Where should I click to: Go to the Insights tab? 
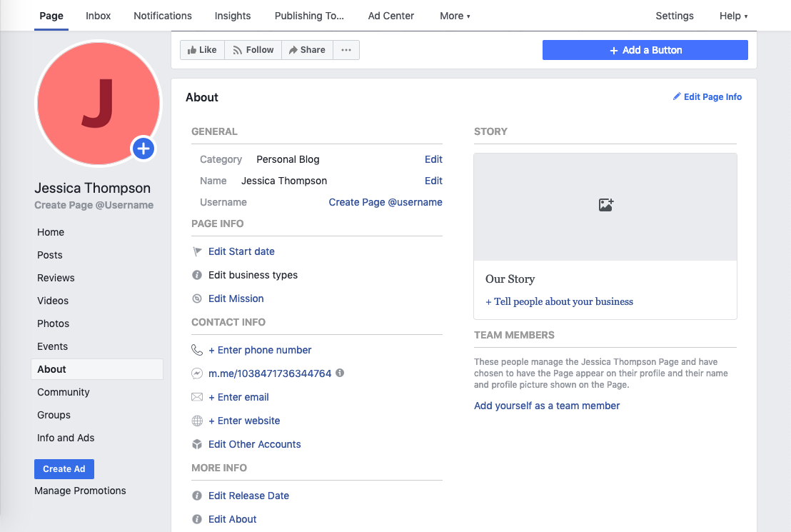[x=233, y=16]
